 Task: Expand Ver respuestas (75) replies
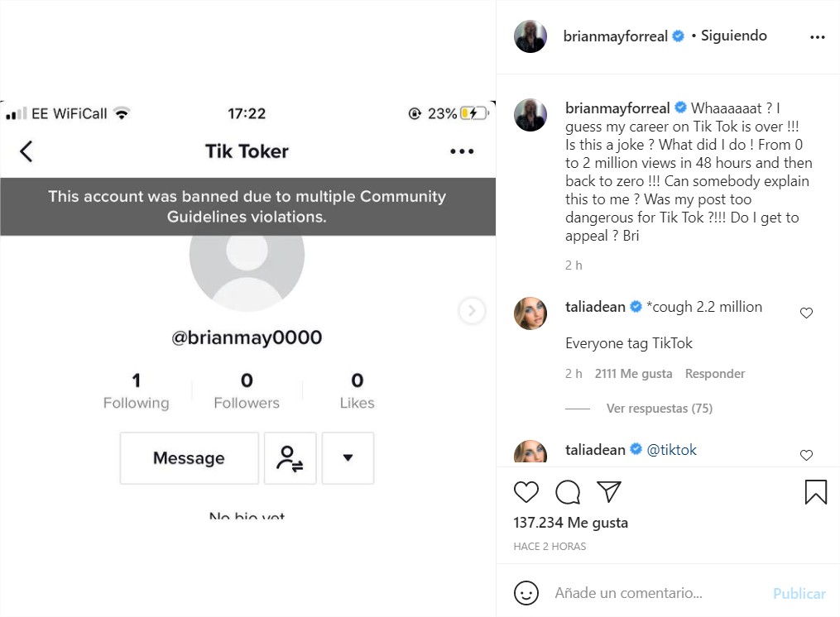point(659,409)
